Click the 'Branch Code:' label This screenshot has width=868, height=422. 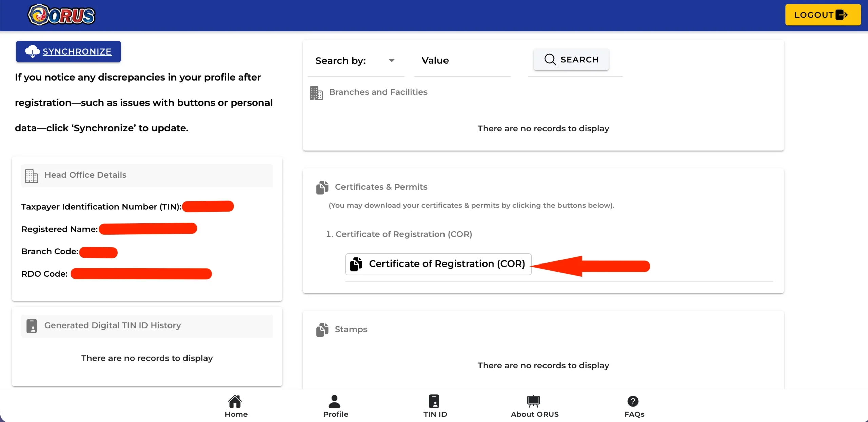click(x=50, y=251)
